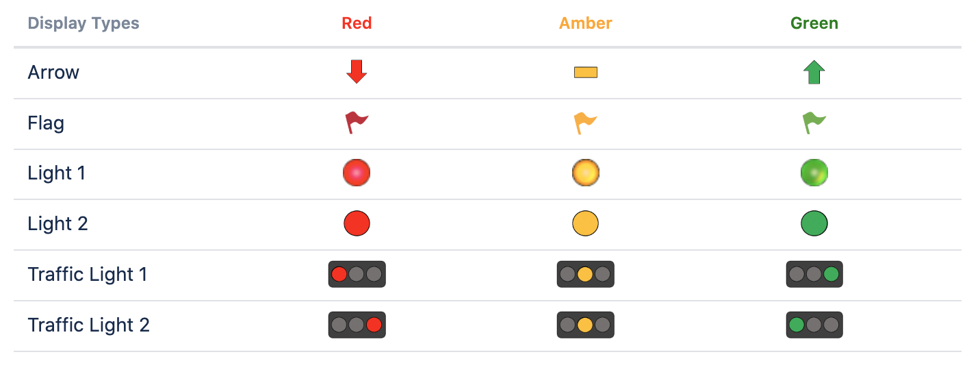Click the green flag icon
This screenshot has height=374, width=980.
pyautogui.click(x=814, y=123)
